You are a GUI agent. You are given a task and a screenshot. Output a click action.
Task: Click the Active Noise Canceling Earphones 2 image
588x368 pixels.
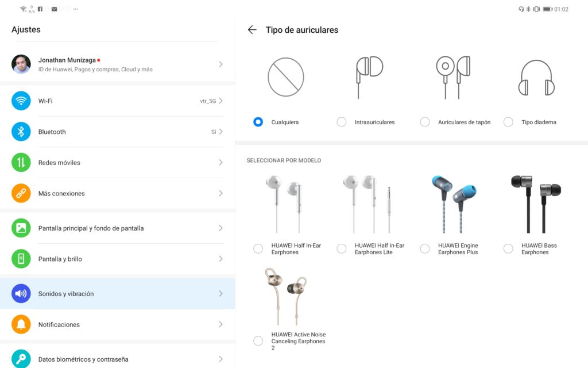pyautogui.click(x=286, y=296)
